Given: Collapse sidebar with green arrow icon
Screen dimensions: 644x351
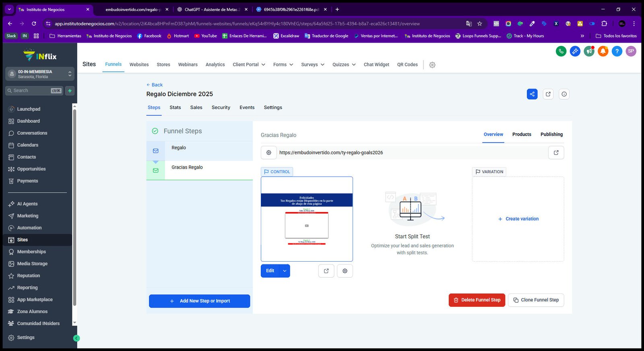Looking at the screenshot, I should pyautogui.click(x=76, y=338).
